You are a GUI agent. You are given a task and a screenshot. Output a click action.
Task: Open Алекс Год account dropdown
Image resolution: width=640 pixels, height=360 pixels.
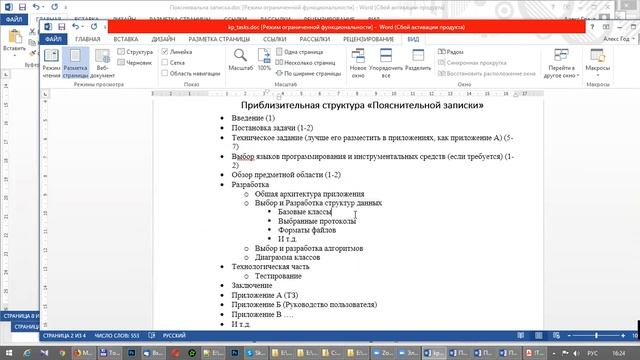(619, 39)
